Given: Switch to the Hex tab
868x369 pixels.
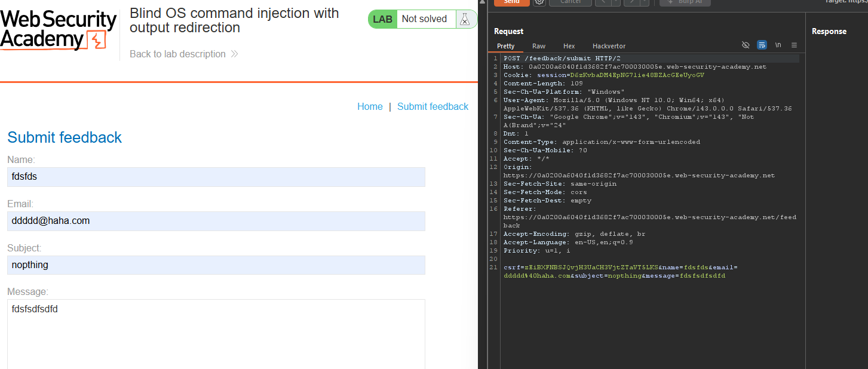Looking at the screenshot, I should tap(569, 46).
